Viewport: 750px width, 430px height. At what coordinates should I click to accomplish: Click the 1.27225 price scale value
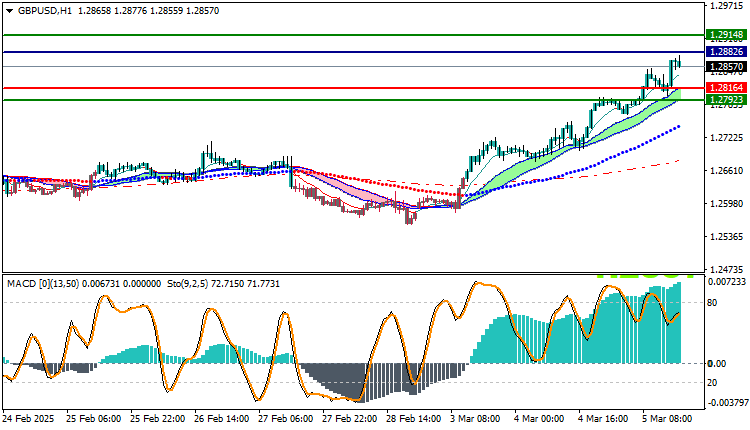[x=727, y=138]
